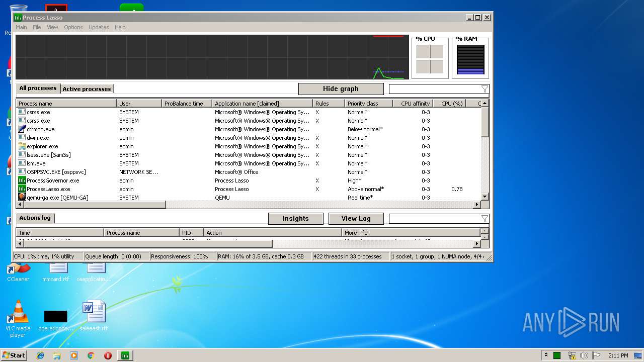Image resolution: width=644 pixels, height=362 pixels.
Task: Click the % RAM usage meter
Action: (x=470, y=59)
